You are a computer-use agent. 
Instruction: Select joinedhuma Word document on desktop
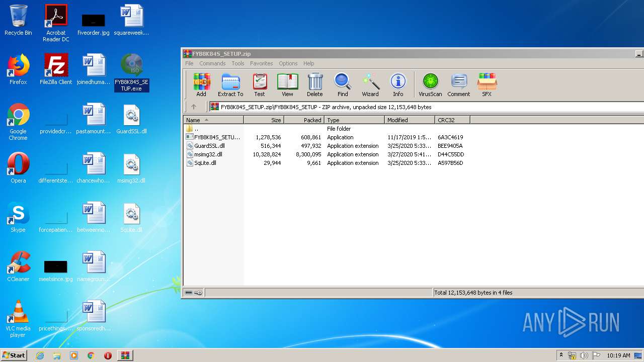94,69
